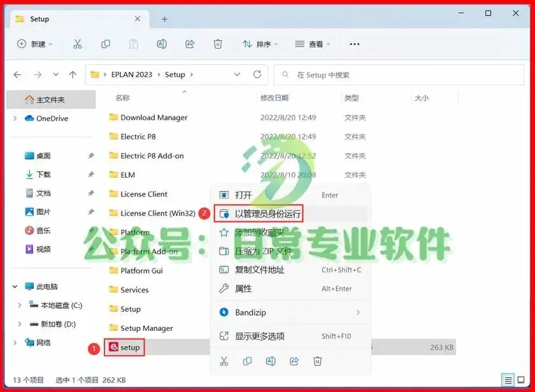Go forward with the right arrow button
The width and height of the screenshot is (535, 392).
pyautogui.click(x=38, y=74)
